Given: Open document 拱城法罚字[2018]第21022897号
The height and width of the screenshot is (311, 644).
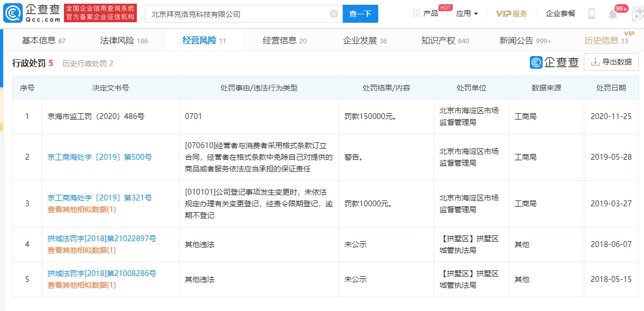Looking at the screenshot, I should click(x=101, y=239).
